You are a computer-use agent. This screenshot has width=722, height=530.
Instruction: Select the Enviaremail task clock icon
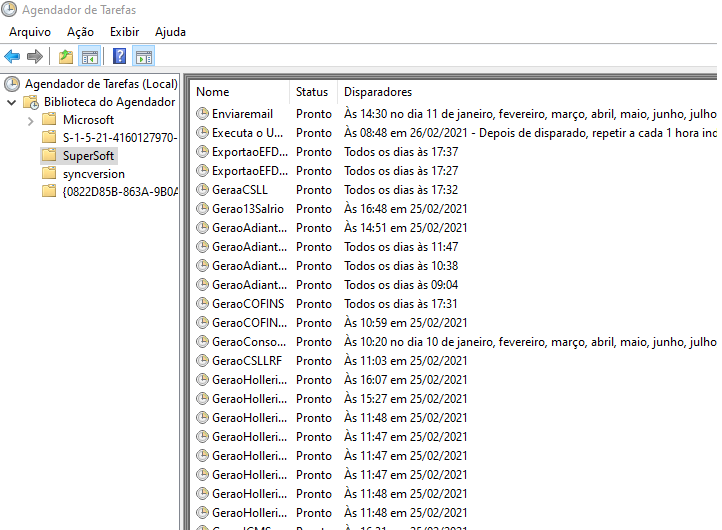[x=202, y=114]
